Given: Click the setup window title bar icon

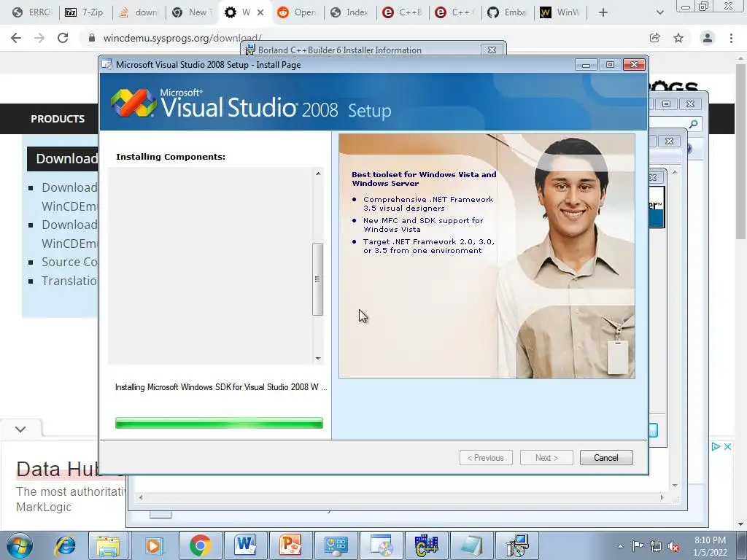Looking at the screenshot, I should pyautogui.click(x=107, y=64).
